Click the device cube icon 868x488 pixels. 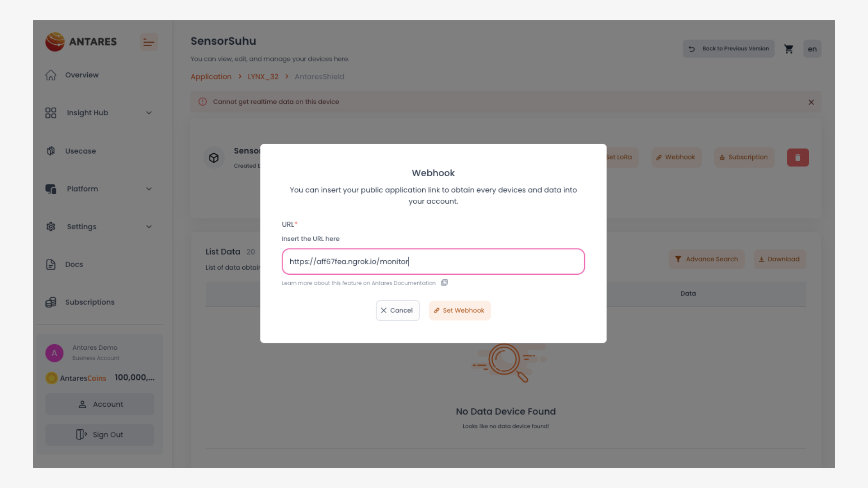(x=214, y=158)
